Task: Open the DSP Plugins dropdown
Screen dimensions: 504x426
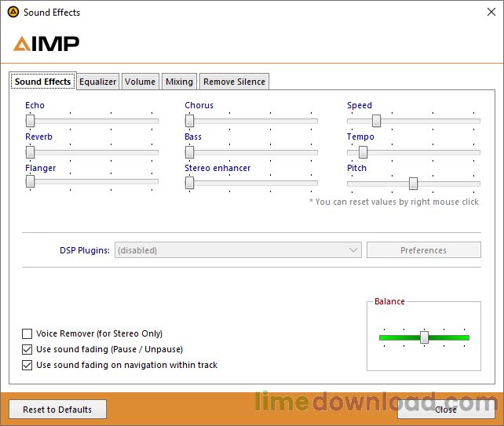Action: point(238,250)
